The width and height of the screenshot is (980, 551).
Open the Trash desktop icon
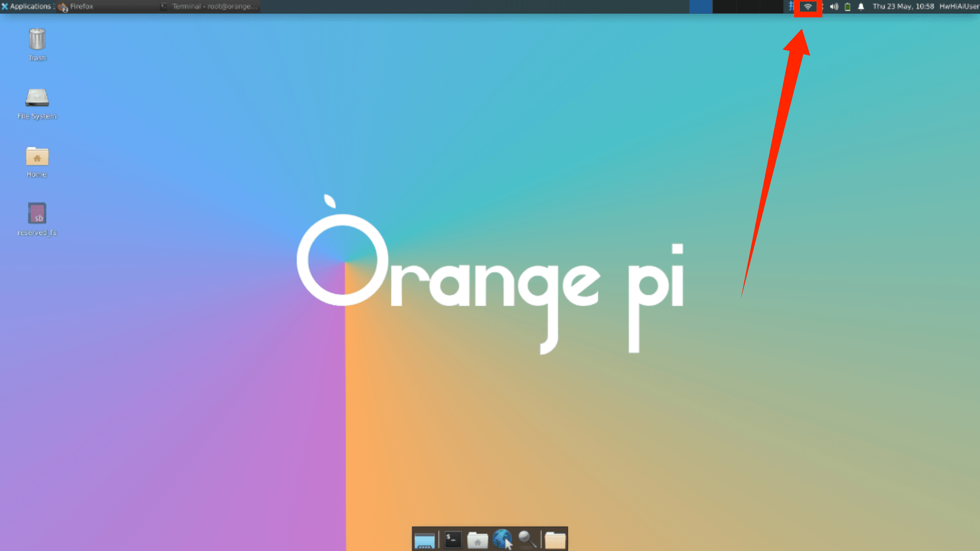tap(37, 45)
